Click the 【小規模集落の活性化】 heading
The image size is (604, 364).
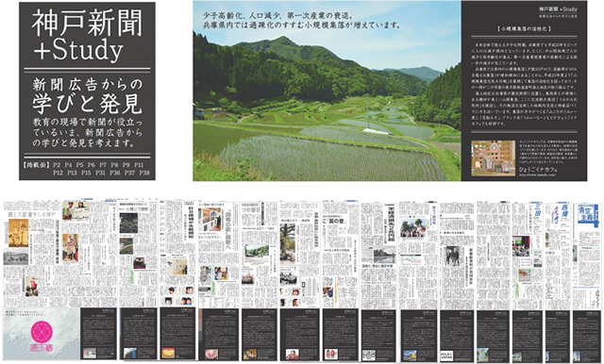[x=524, y=29]
